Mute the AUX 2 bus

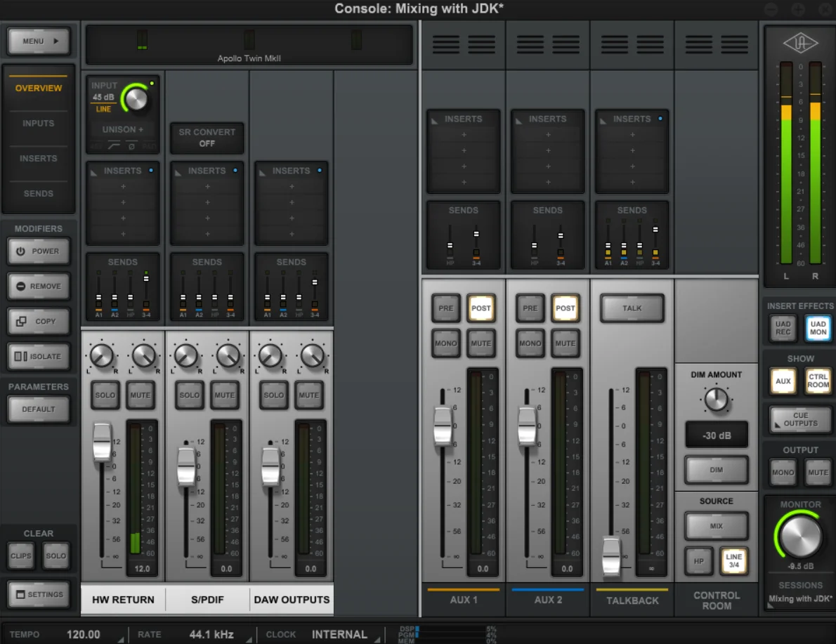click(565, 343)
